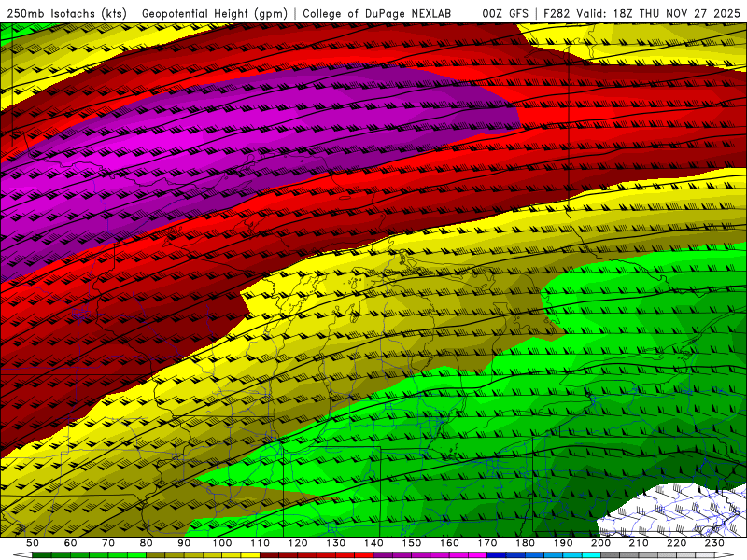Viewport: 747px width, 560px height.
Task: Select the '160' legend number
Action: tap(449, 543)
